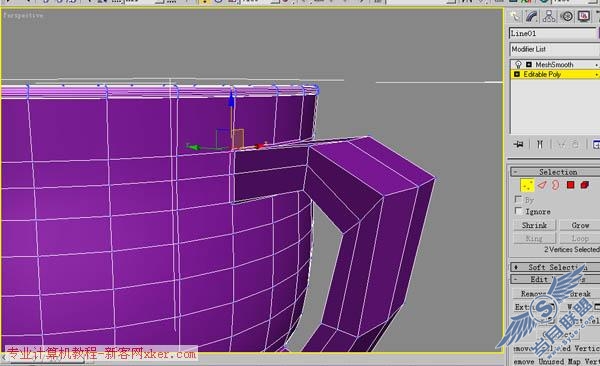
Task: Click the Shrink selection button
Action: [x=535, y=225]
